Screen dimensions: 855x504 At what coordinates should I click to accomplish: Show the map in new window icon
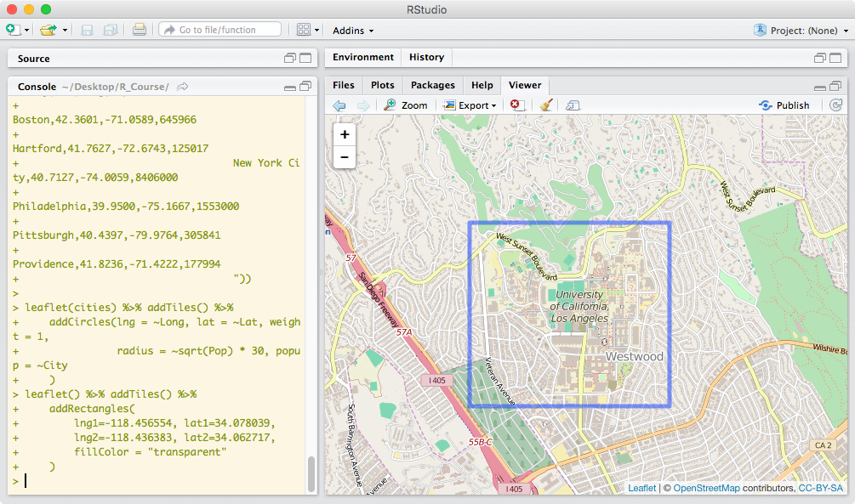573,105
